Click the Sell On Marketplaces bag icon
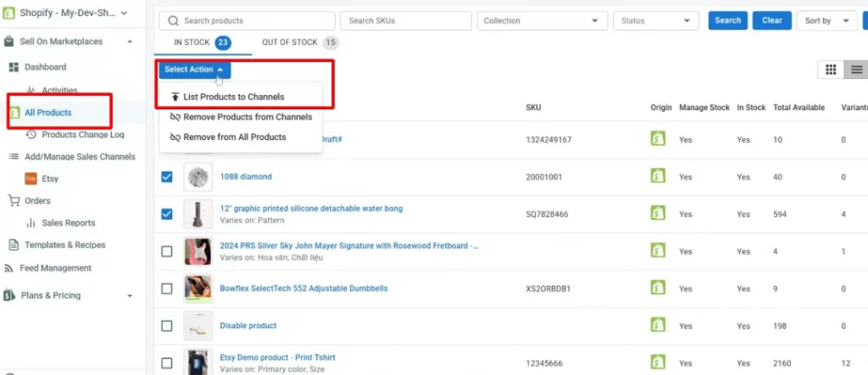 [9, 42]
